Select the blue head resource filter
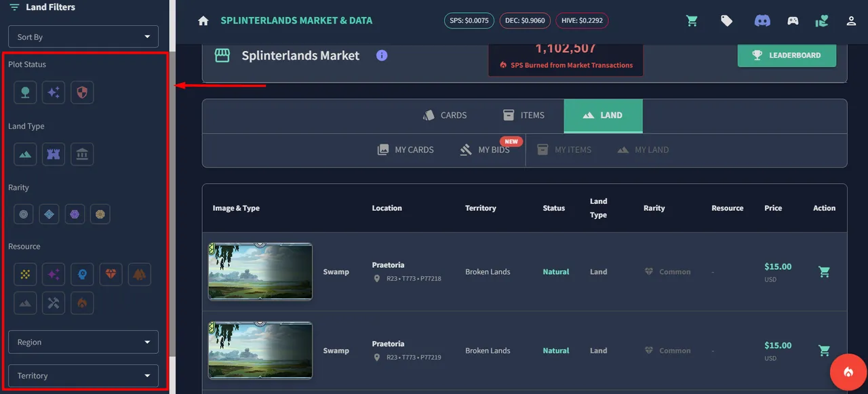 [82, 275]
